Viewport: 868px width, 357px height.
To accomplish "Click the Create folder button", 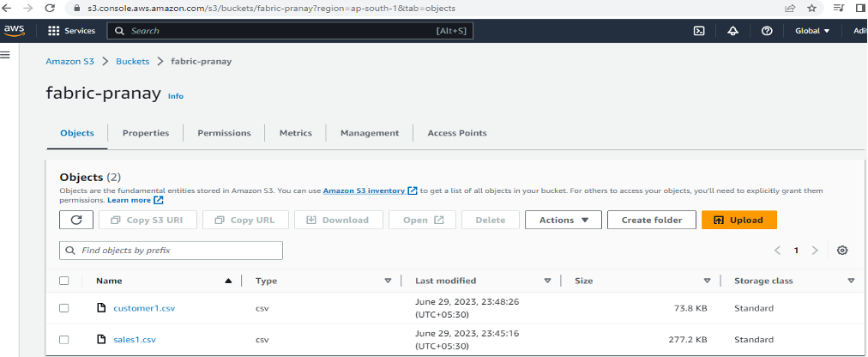I will point(652,220).
